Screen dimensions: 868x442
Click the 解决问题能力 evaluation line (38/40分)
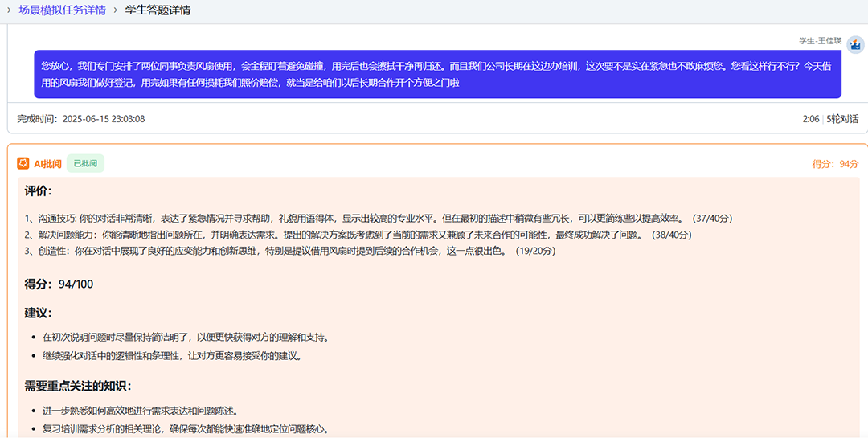pyautogui.click(x=358, y=235)
